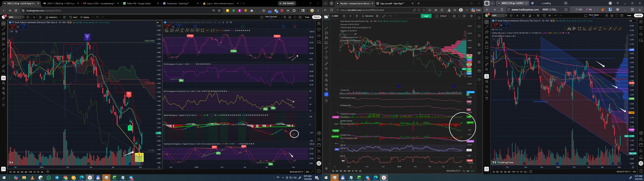Click Publish in the right TradingView window
The height and width of the screenshot is (181, 644).
pyautogui.click(x=638, y=15)
